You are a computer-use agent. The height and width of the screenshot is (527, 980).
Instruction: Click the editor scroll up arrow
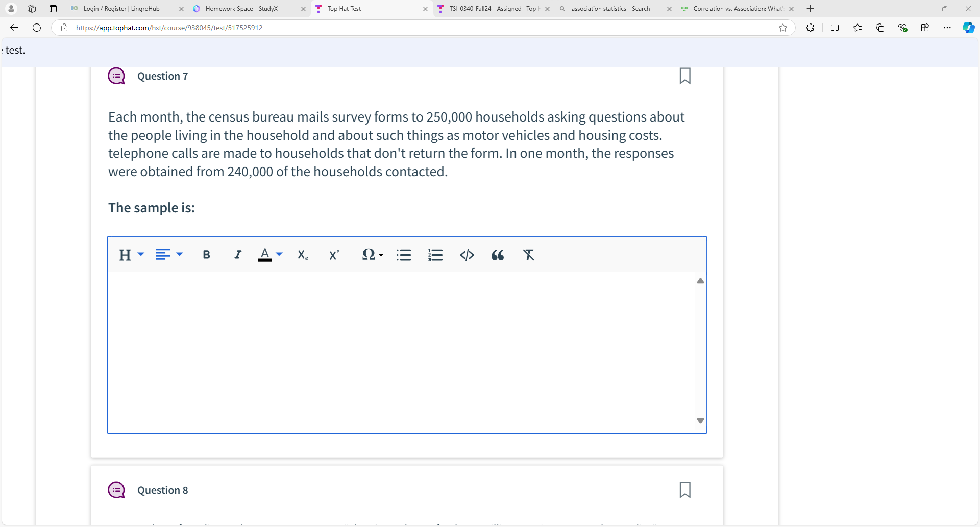[x=700, y=281]
